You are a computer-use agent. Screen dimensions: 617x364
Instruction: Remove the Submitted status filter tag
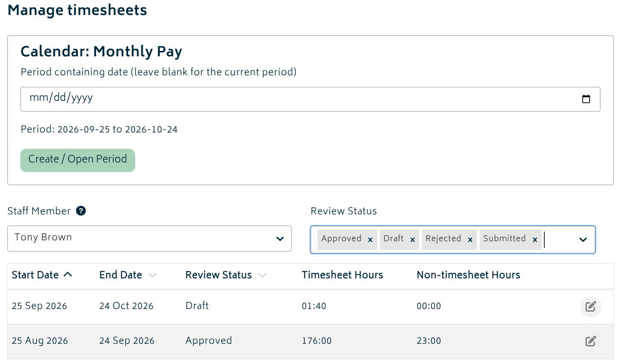535,239
